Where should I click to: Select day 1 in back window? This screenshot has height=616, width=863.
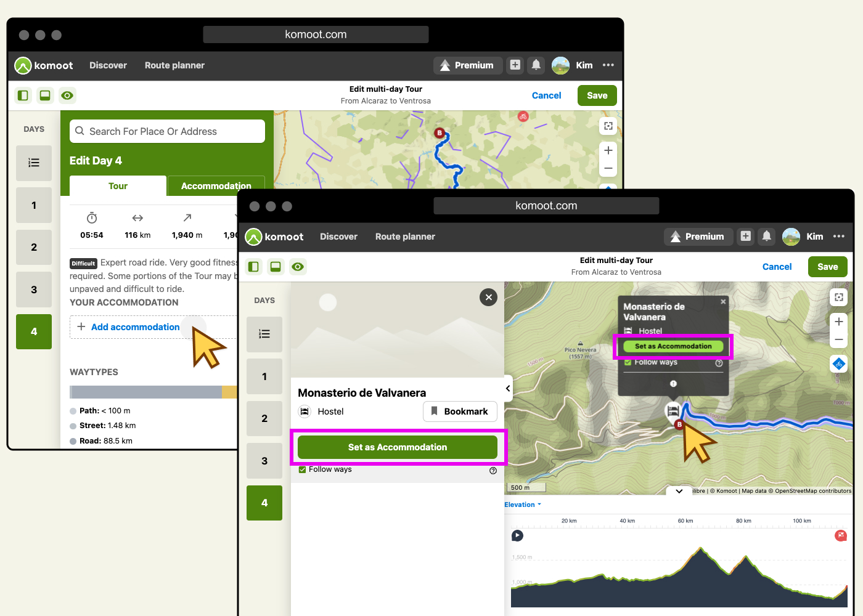pos(34,205)
